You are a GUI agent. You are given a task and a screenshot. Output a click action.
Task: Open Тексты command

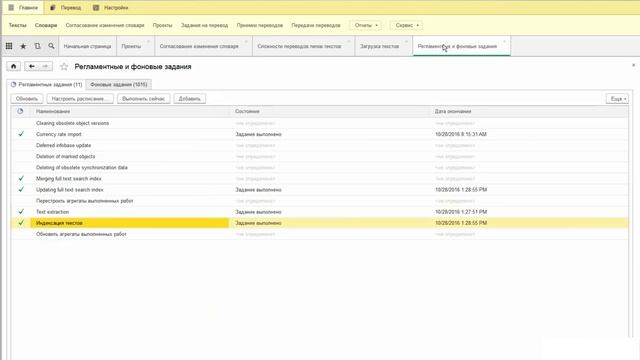point(18,25)
